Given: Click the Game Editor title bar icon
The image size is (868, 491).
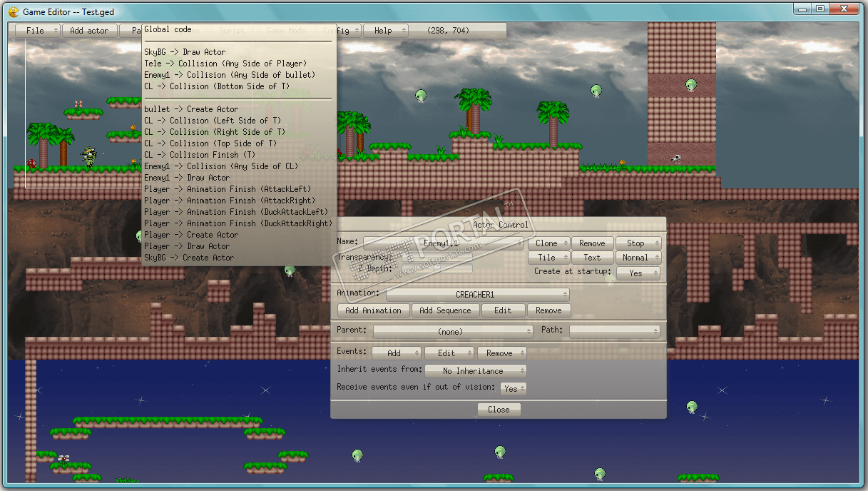Looking at the screenshot, I should click(x=13, y=11).
